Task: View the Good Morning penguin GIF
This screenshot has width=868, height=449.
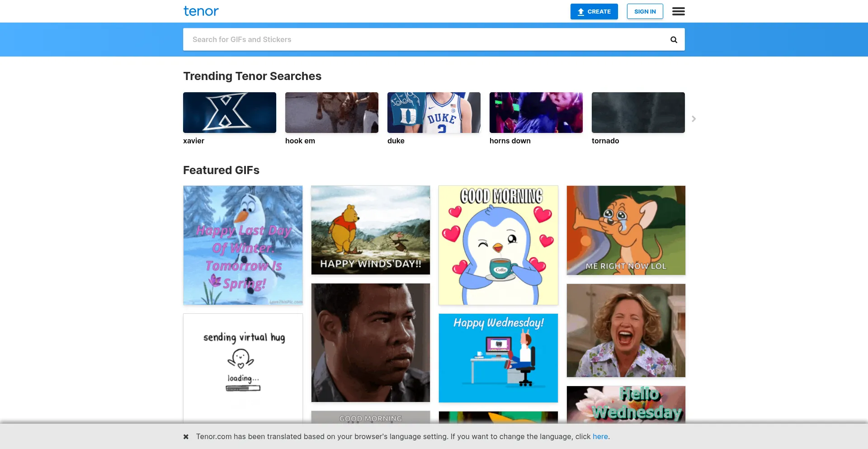Action: click(x=498, y=245)
